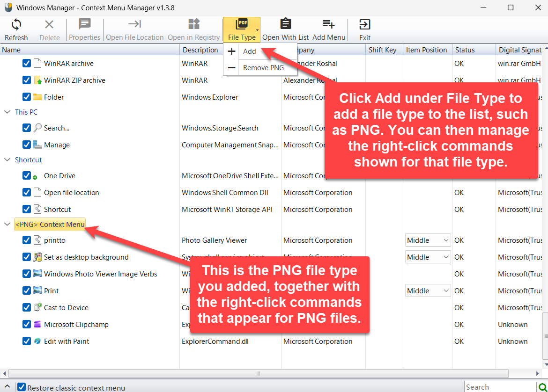
Task: Uncheck the WinRAR archive checkbox
Action: (27, 63)
